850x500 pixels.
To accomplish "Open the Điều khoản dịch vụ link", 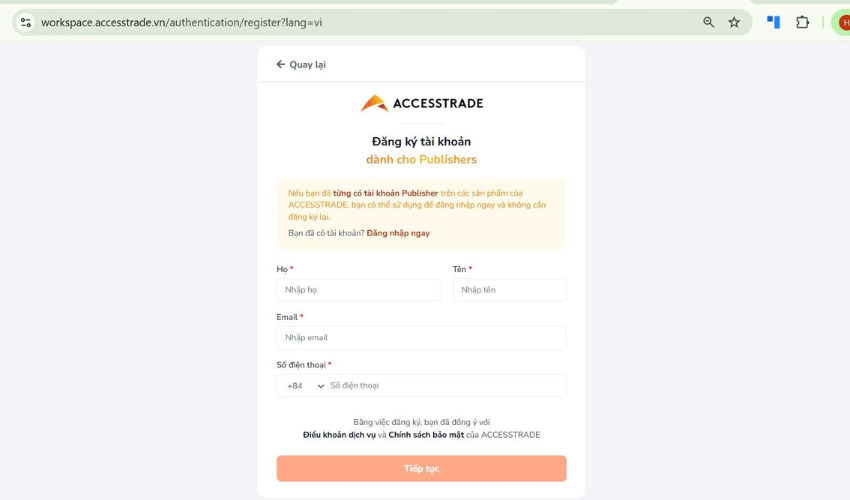I will [x=339, y=435].
